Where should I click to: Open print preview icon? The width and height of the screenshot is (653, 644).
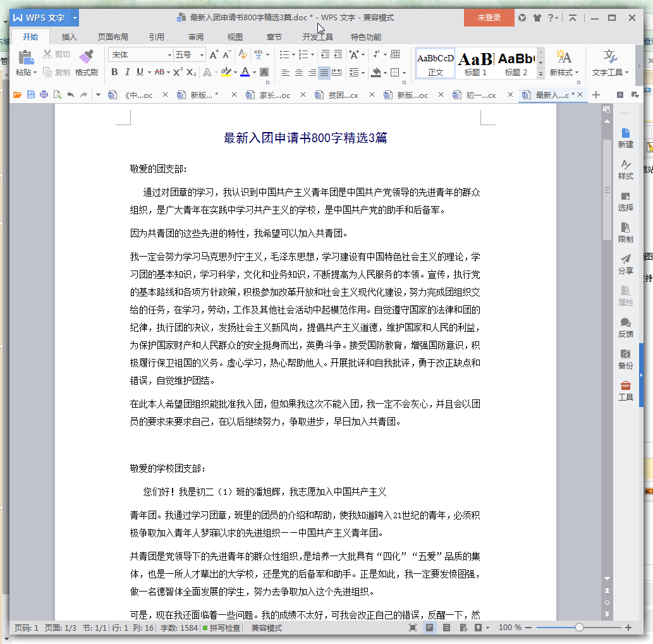point(57,95)
